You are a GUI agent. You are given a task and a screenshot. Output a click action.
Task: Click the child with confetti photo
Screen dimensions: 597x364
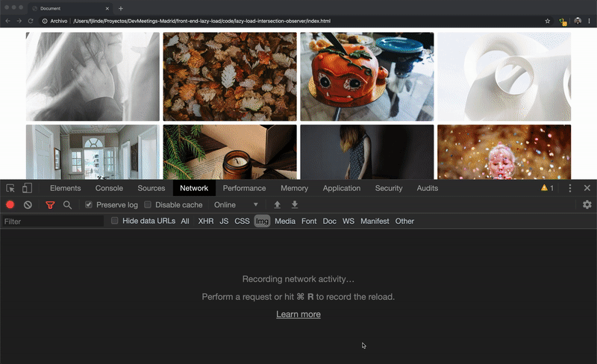click(x=504, y=152)
